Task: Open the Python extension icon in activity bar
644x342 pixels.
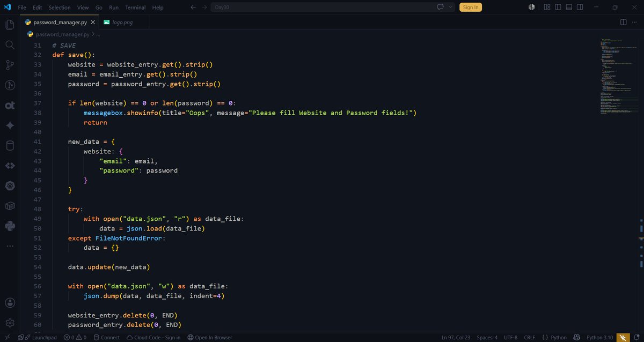Action: (10, 226)
